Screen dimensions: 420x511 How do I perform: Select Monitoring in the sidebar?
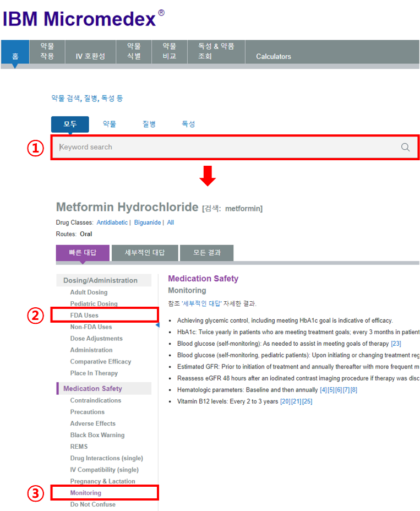[x=85, y=493]
